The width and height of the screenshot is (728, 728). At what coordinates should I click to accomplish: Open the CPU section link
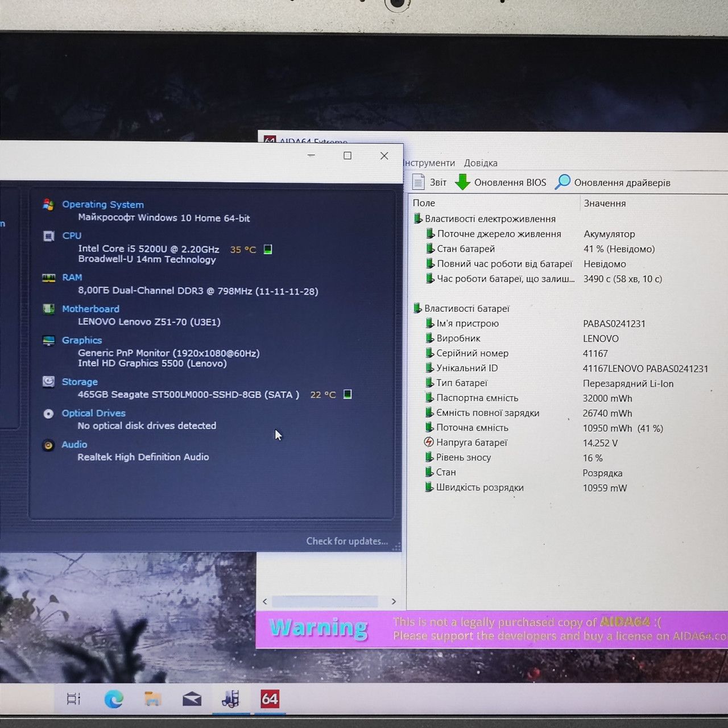[72, 235]
